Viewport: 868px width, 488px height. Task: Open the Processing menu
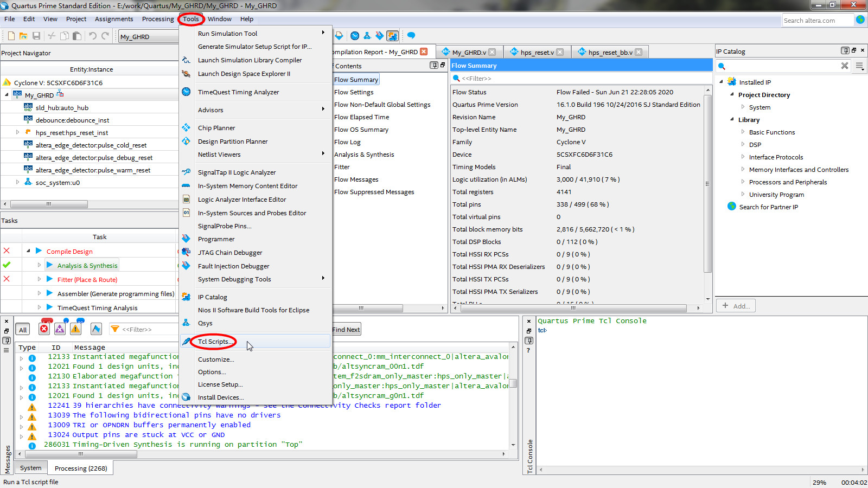point(158,19)
